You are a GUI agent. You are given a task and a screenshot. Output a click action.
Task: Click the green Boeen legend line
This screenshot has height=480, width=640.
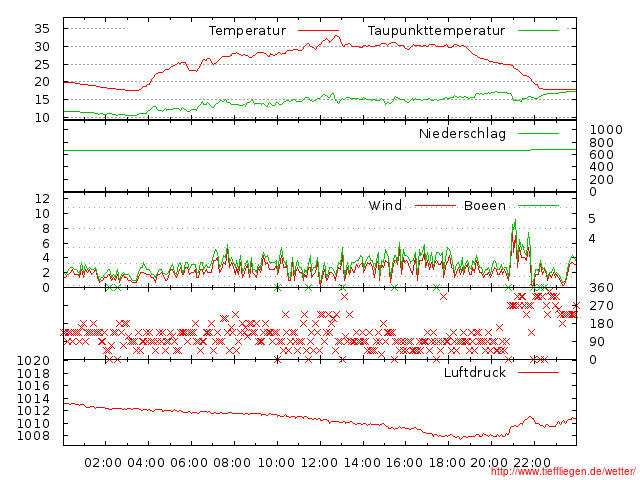(538, 206)
